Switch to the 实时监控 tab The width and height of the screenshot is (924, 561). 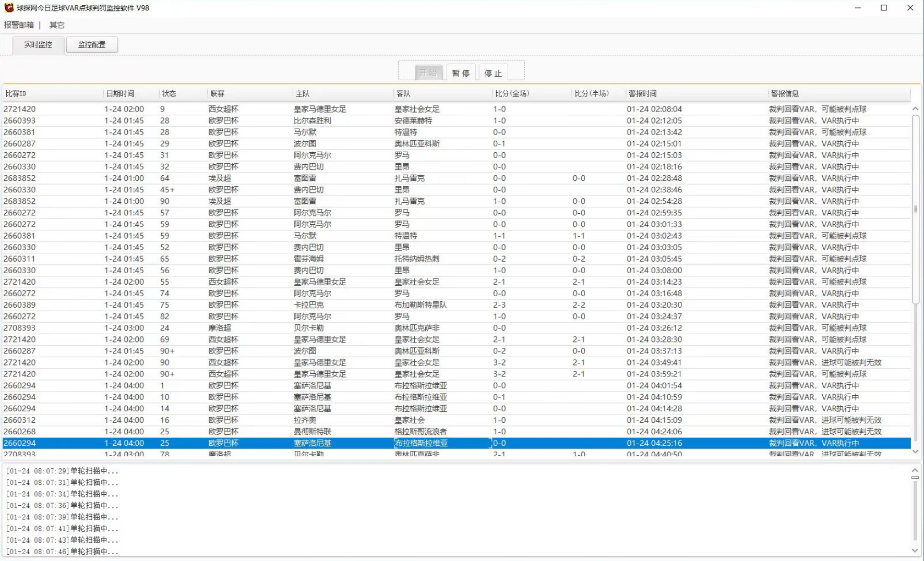38,45
